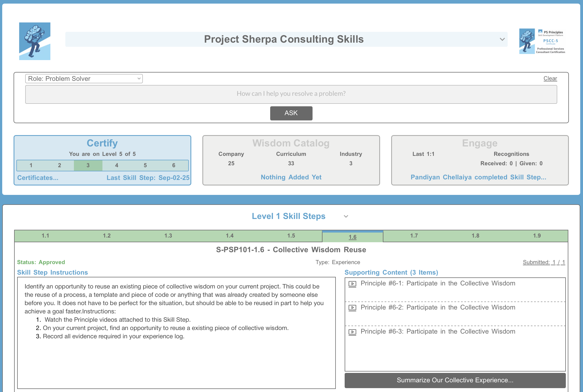Image resolution: width=583 pixels, height=392 pixels.
Task: Open video icon for Principle #6-3
Action: click(352, 332)
